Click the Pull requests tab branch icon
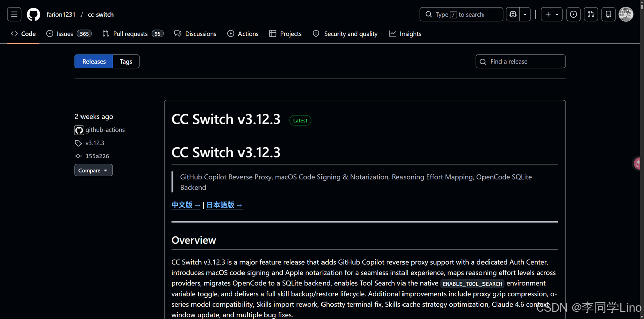Screen dimensions: 644x319 click(106, 34)
